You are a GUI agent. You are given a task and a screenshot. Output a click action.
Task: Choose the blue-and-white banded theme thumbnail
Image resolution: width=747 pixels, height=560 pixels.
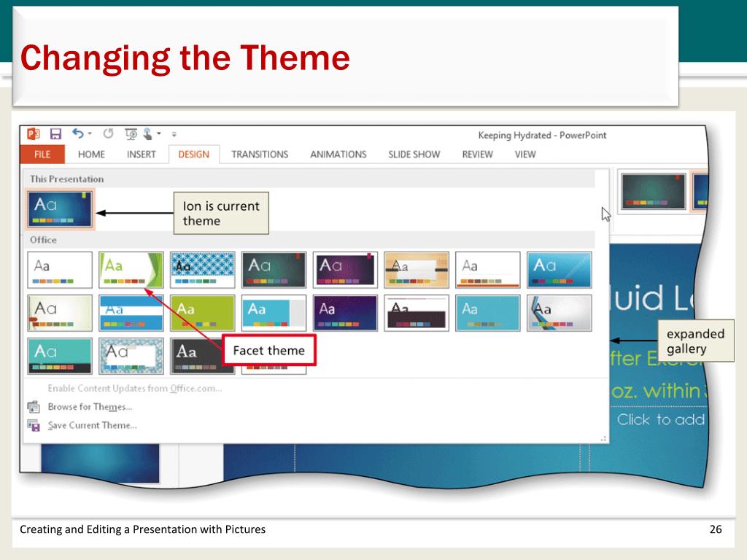(131, 313)
